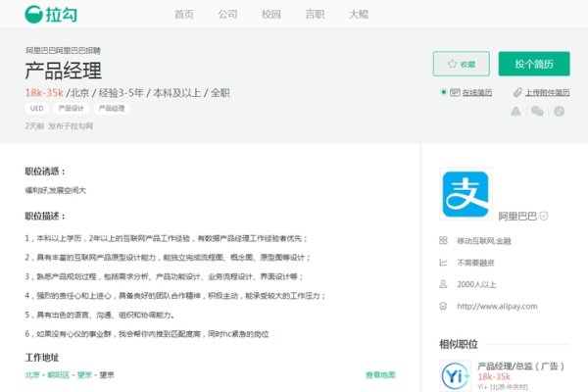Click the 相似职位 heading
The image size is (588, 392).
(x=459, y=344)
